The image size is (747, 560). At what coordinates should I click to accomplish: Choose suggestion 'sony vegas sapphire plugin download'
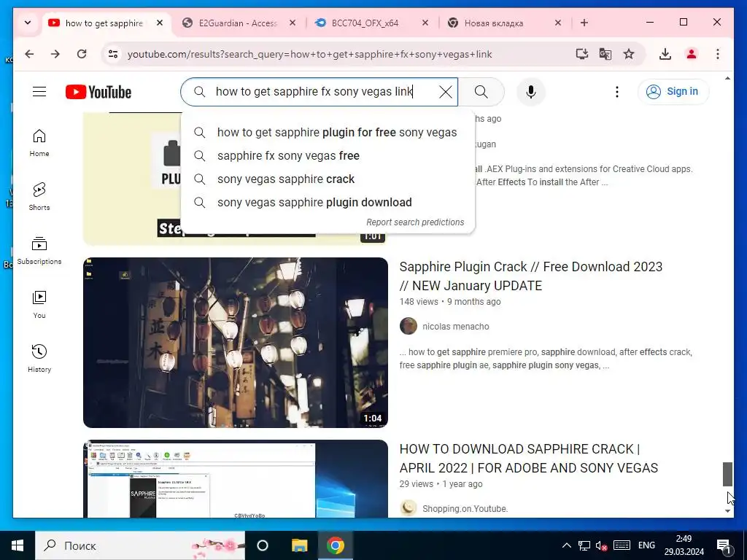(x=328, y=203)
